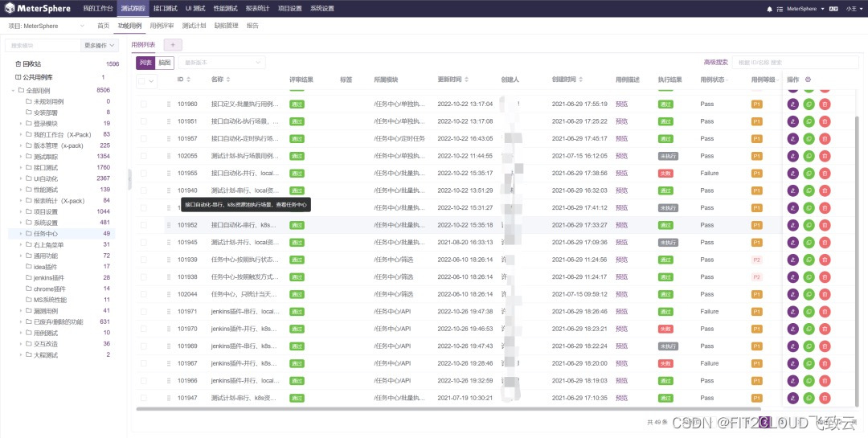Go to the 用例评审 tab
The height and width of the screenshot is (438, 868).
click(x=162, y=26)
